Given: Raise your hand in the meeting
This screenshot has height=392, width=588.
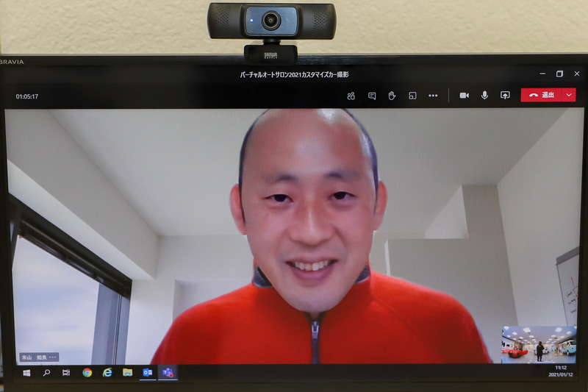Looking at the screenshot, I should pos(392,96).
